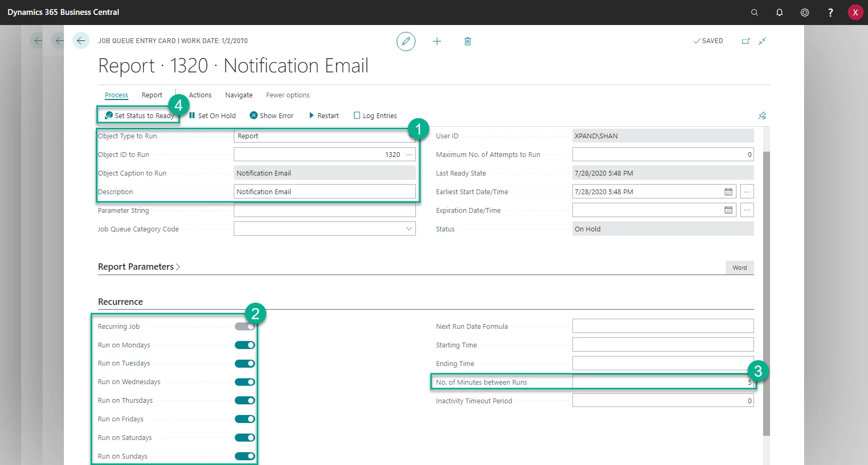Open the Earliest Start Date/Time calendar picker
Screen dimensions: 868x465
(x=728, y=192)
